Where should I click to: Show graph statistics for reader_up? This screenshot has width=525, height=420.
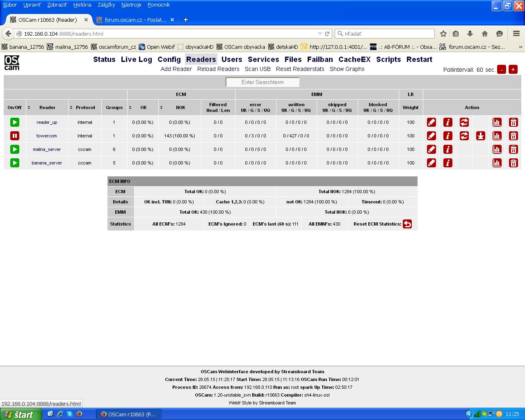(497, 122)
